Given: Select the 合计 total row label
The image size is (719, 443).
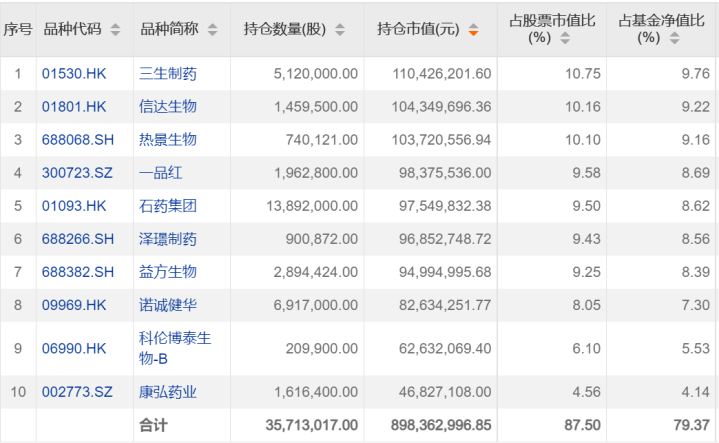Looking at the screenshot, I should [x=154, y=425].
